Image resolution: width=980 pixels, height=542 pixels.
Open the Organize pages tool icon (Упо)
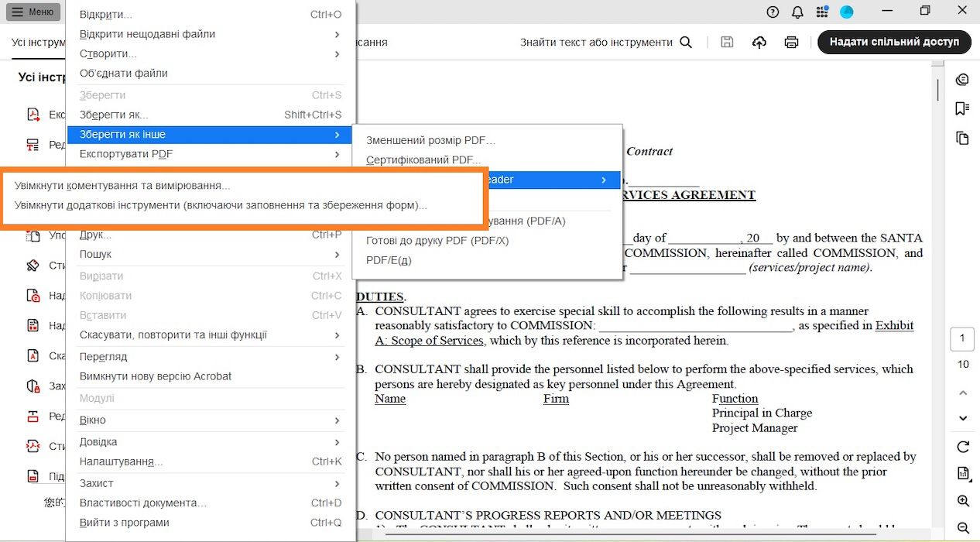pyautogui.click(x=33, y=235)
